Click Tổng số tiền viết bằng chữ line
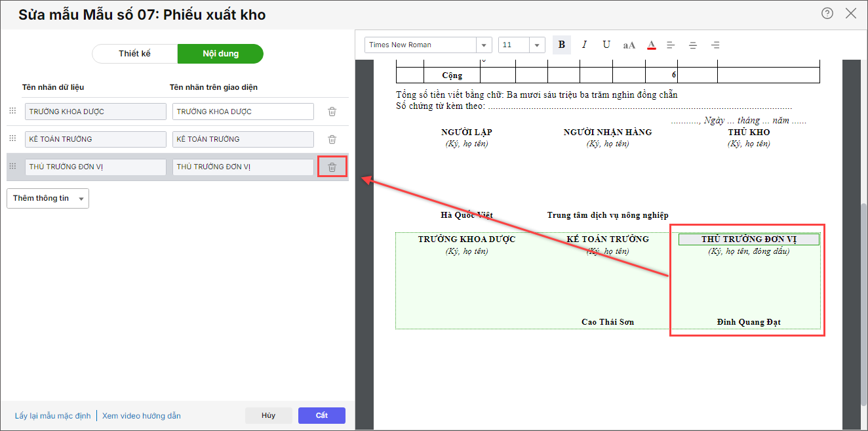The height and width of the screenshot is (431, 868). click(537, 95)
